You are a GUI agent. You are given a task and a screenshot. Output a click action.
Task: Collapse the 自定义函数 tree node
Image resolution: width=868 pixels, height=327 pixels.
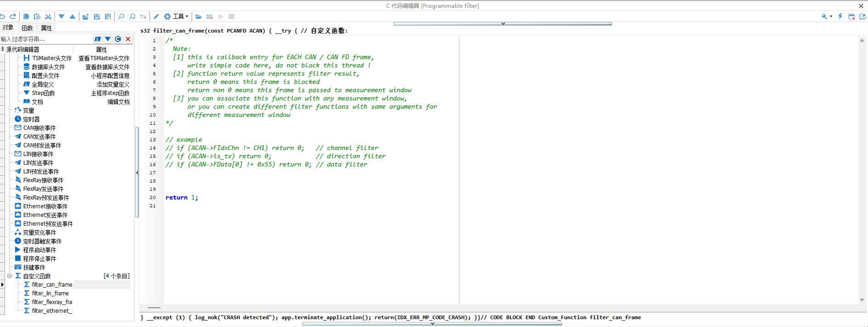tap(9, 276)
